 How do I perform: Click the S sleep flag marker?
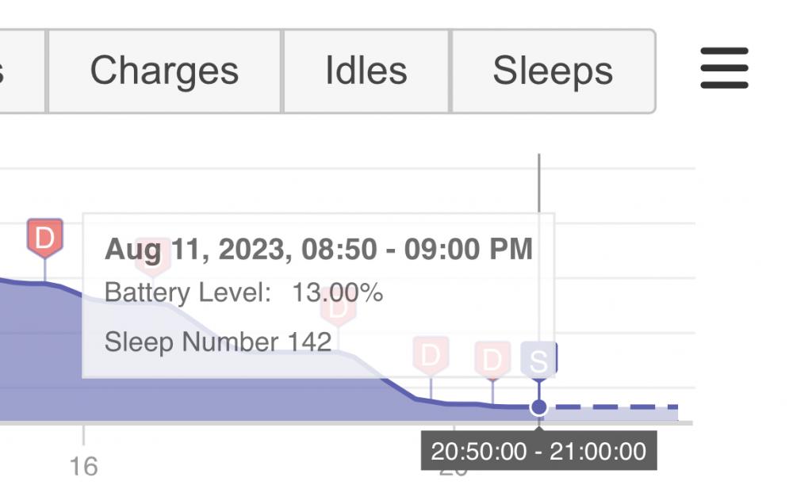538,361
